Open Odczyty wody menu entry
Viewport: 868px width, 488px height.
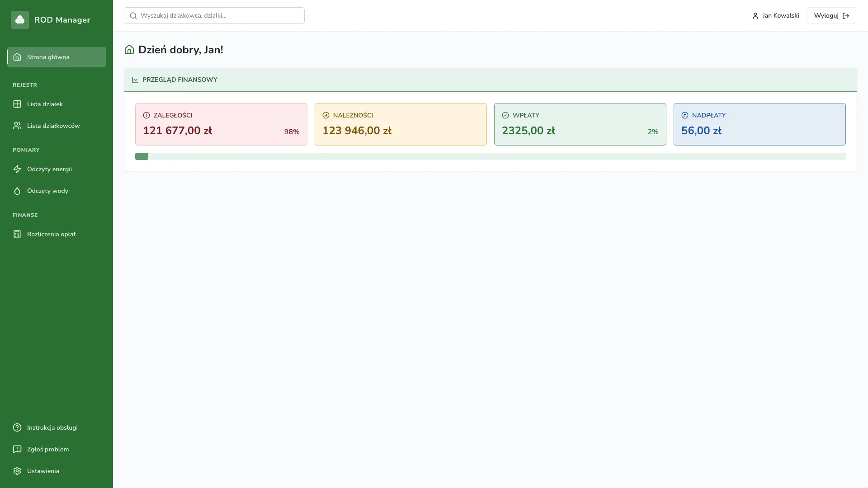47,191
